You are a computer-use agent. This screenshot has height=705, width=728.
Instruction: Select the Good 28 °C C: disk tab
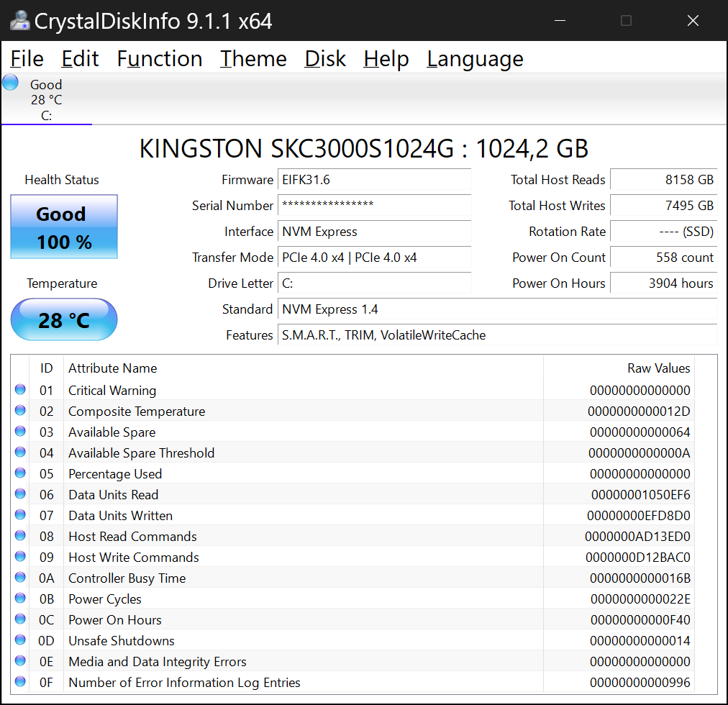47,99
